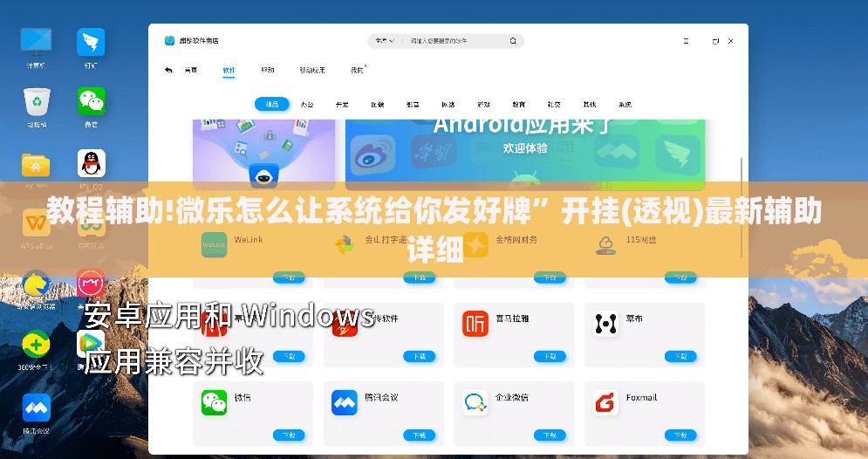Open 幕布 app icon in store
The width and height of the screenshot is (868, 459).
click(605, 324)
